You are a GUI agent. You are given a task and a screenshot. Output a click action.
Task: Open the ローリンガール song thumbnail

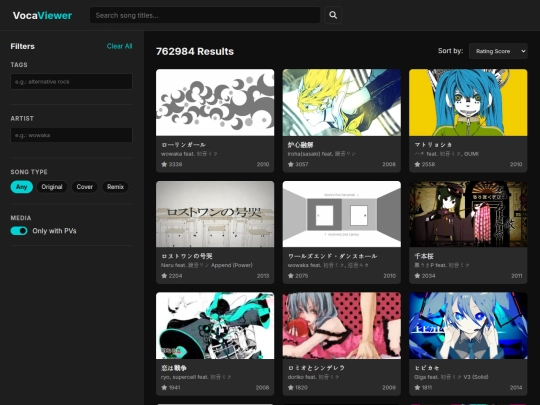(x=215, y=102)
